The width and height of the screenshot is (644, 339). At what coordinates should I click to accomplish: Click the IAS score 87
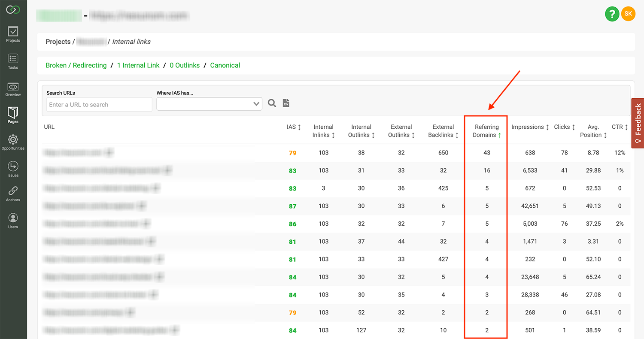pyautogui.click(x=292, y=206)
